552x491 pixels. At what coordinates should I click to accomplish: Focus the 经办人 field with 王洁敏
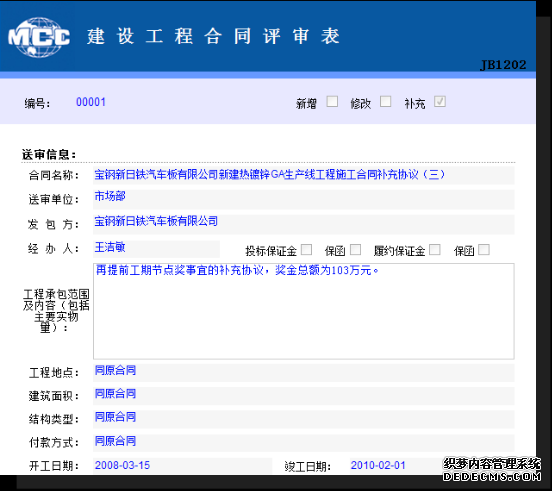click(156, 249)
